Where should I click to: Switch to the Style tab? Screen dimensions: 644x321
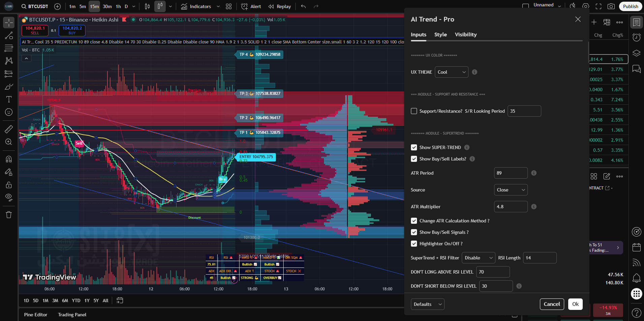pyautogui.click(x=440, y=35)
